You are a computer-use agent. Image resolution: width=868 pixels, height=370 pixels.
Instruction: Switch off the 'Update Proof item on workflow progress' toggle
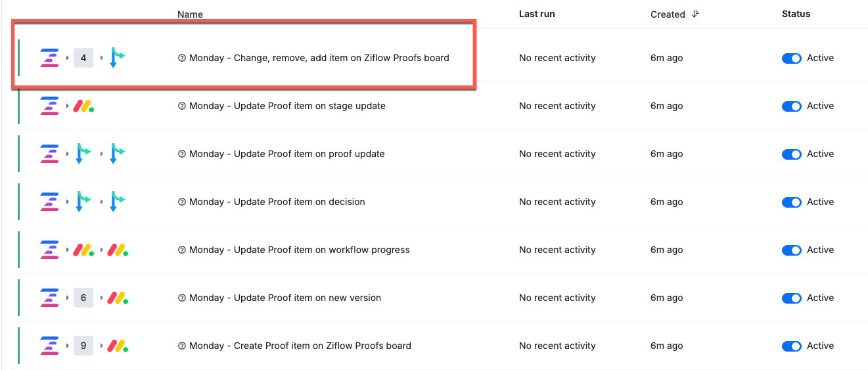[791, 250]
